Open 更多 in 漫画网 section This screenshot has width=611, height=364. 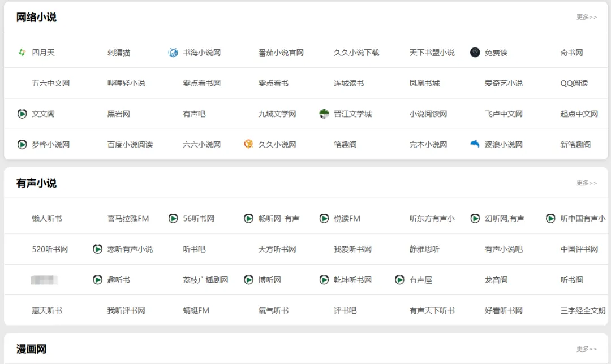pos(587,349)
